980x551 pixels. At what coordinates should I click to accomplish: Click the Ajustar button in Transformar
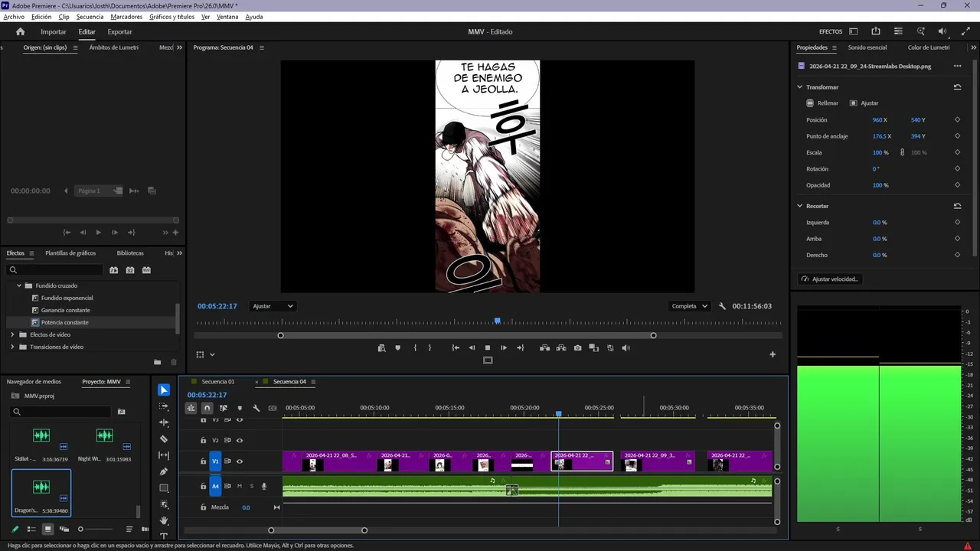point(864,103)
